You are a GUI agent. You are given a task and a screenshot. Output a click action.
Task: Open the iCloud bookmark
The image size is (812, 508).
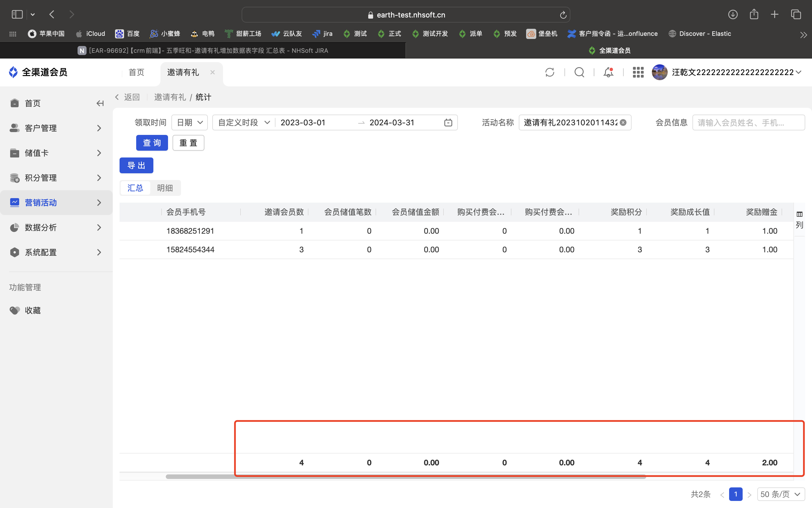tap(91, 34)
